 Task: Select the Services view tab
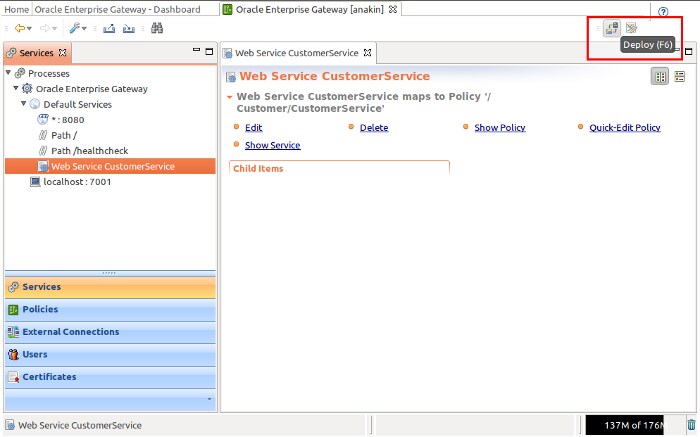coord(36,53)
